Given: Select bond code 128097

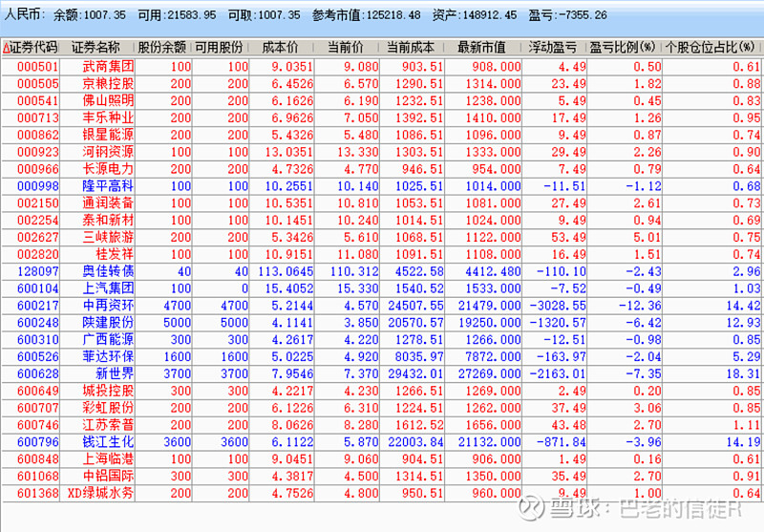Looking at the screenshot, I should coord(38,271).
